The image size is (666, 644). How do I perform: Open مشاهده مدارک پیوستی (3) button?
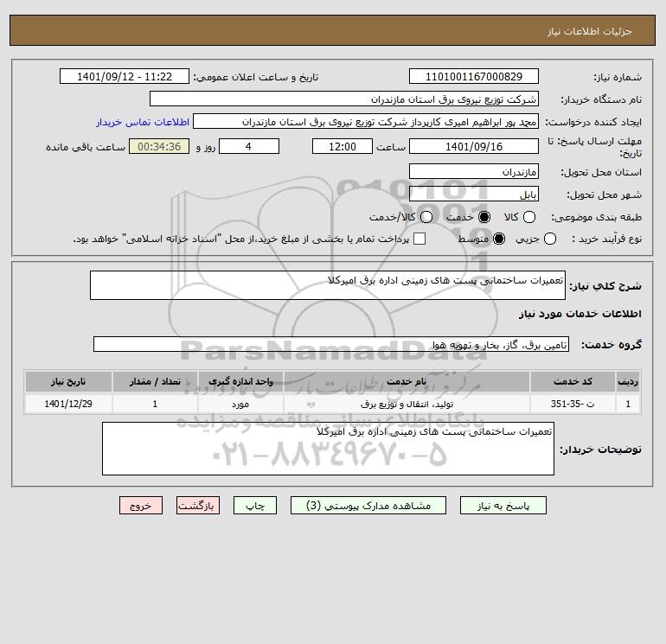(x=368, y=506)
